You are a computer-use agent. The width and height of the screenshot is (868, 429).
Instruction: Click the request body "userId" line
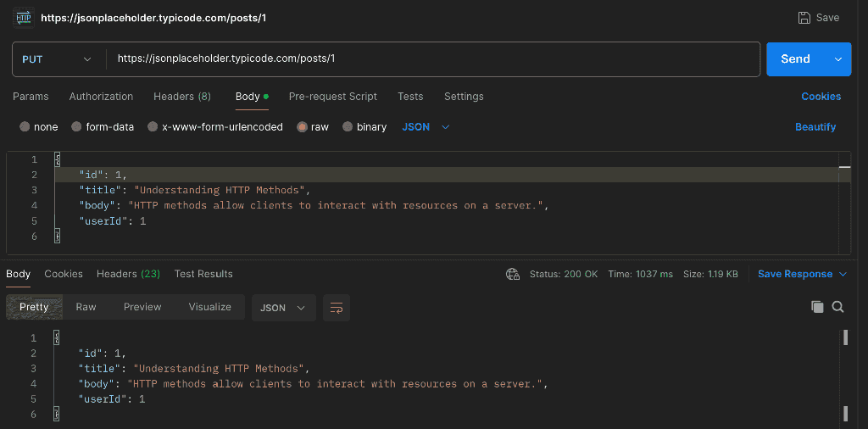click(113, 221)
